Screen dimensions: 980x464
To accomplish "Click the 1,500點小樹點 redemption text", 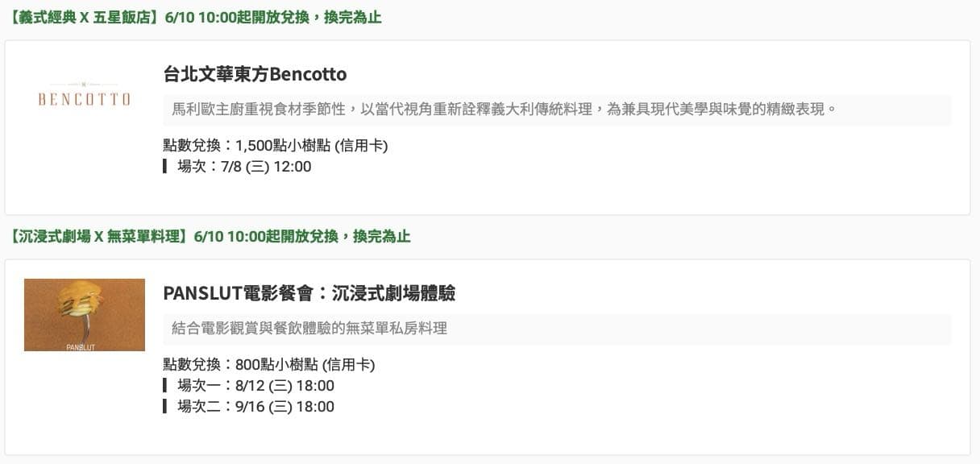I will pyautogui.click(x=311, y=146).
